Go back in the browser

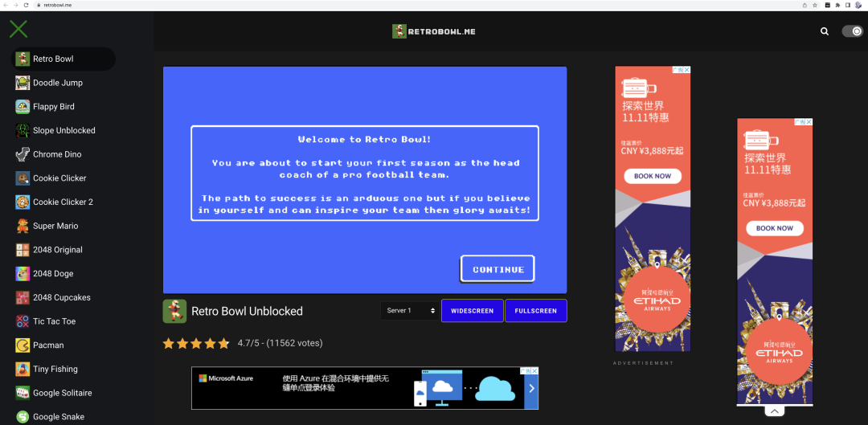[x=5, y=5]
